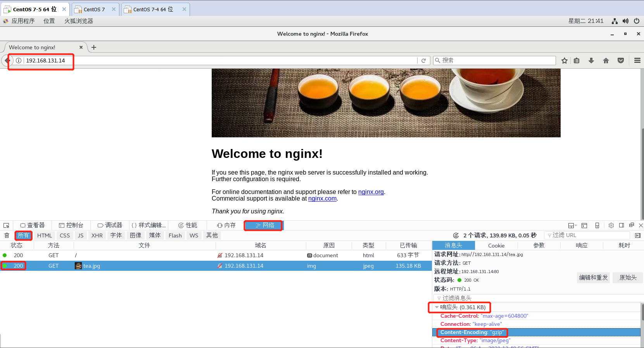Follow the nginx.org link
The height and width of the screenshot is (348, 644).
371,192
